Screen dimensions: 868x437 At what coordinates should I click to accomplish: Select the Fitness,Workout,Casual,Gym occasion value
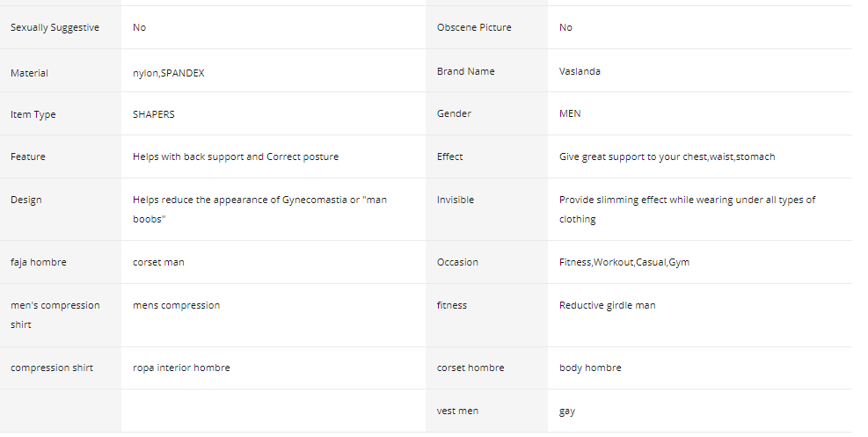click(624, 262)
